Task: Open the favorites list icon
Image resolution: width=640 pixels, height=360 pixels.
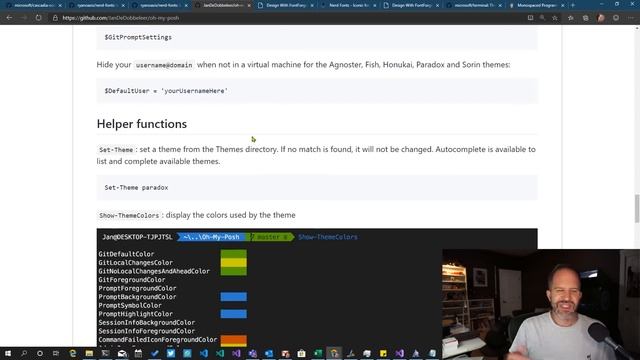Action: [x=571, y=18]
